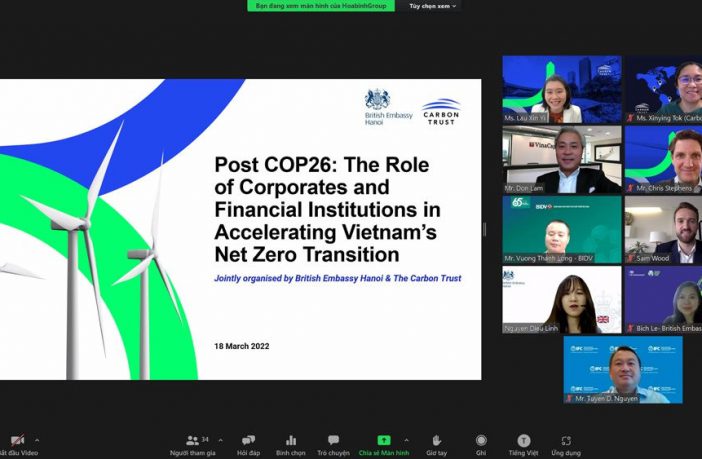Screen dimensions: 702x459
Task: Click Nguyen Dieu Linh's video thumbnail
Action: pos(562,299)
